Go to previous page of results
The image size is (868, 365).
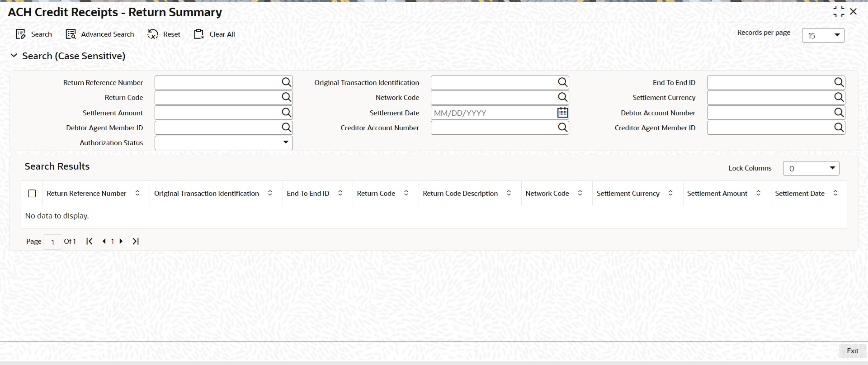click(104, 242)
